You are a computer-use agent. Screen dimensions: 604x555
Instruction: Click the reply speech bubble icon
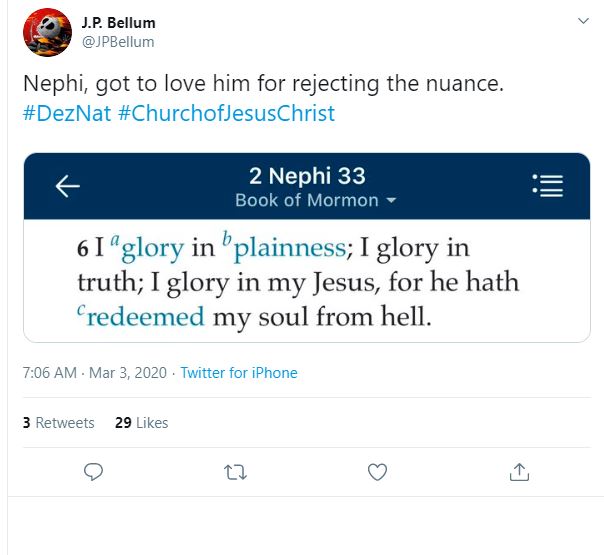(x=94, y=471)
